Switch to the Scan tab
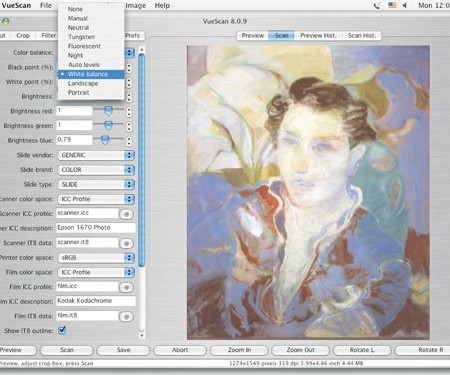This screenshot has width=450, height=375. coord(282,35)
